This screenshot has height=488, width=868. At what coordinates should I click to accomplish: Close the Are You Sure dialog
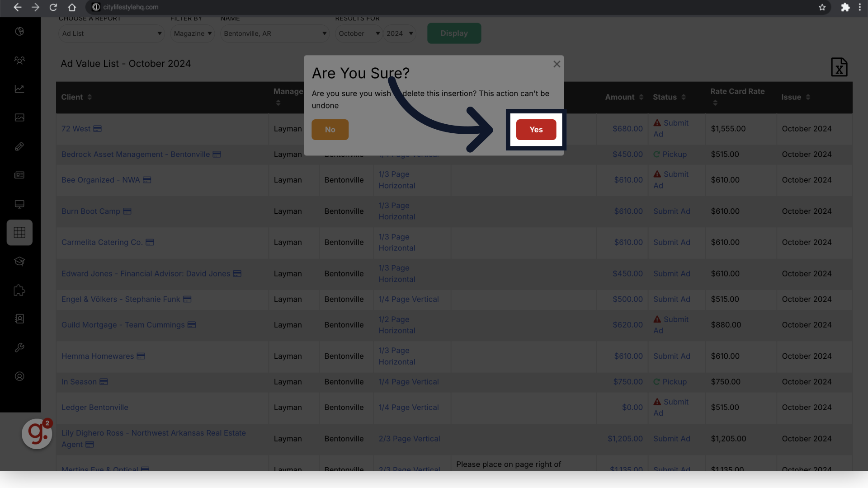point(557,64)
